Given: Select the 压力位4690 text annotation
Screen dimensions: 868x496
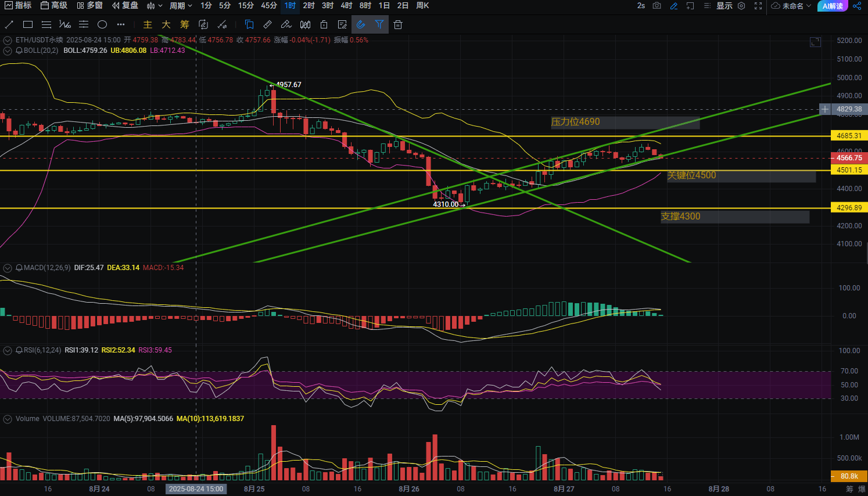Looking at the screenshot, I should tap(576, 122).
